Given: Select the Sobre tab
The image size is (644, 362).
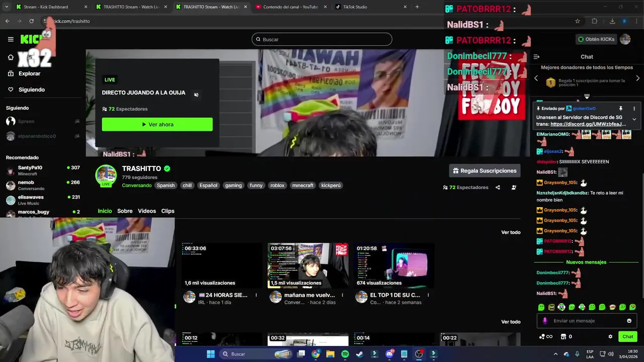Looking at the screenshot, I should click(125, 211).
